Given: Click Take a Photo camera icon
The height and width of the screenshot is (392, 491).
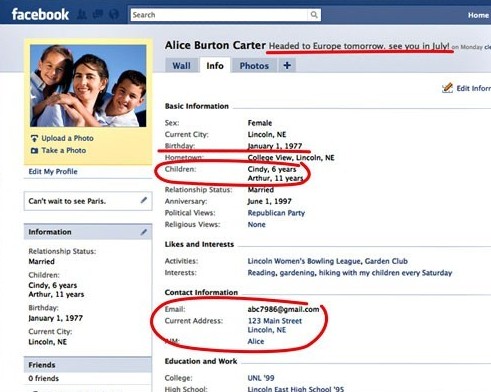Looking at the screenshot, I should [x=34, y=151].
